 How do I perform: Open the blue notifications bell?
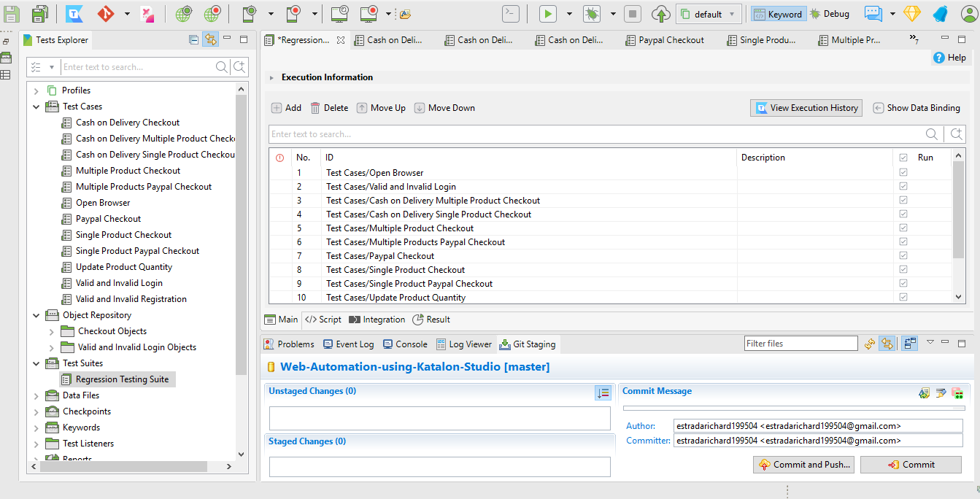[941, 13]
